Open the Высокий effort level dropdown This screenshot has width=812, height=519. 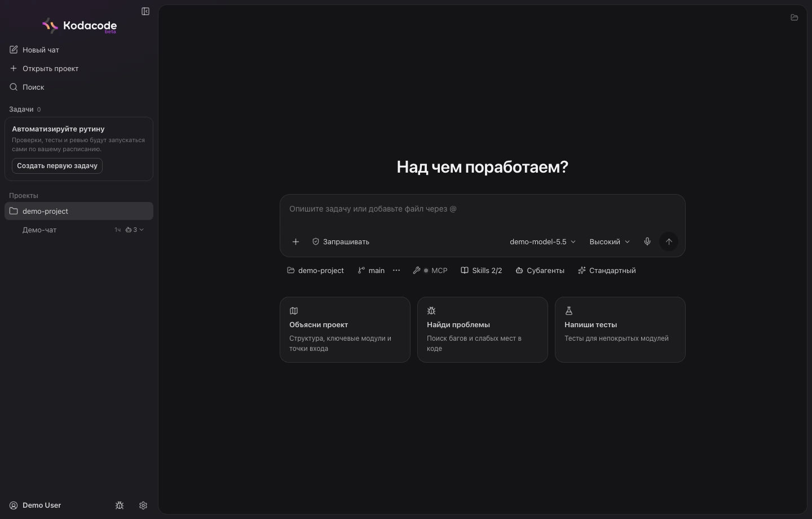[610, 241]
